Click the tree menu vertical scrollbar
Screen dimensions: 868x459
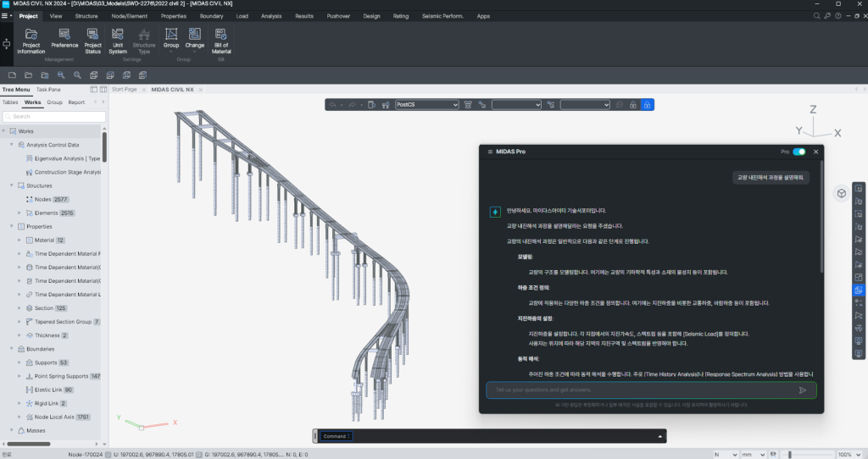click(x=104, y=146)
